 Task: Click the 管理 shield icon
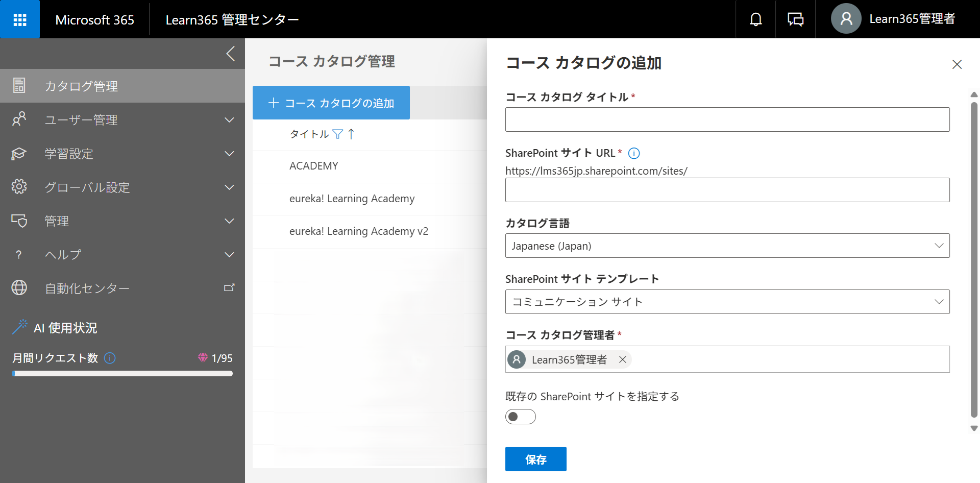click(x=19, y=221)
